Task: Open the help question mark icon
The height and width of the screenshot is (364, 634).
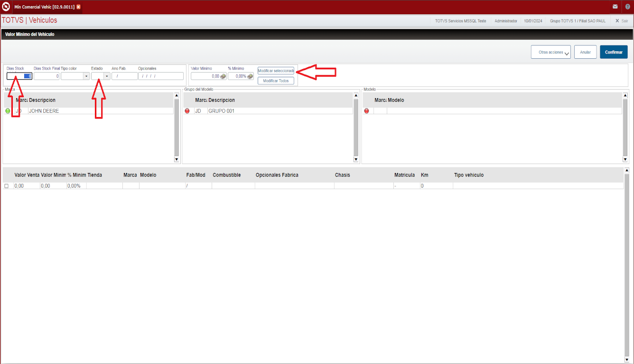Action: tap(627, 7)
